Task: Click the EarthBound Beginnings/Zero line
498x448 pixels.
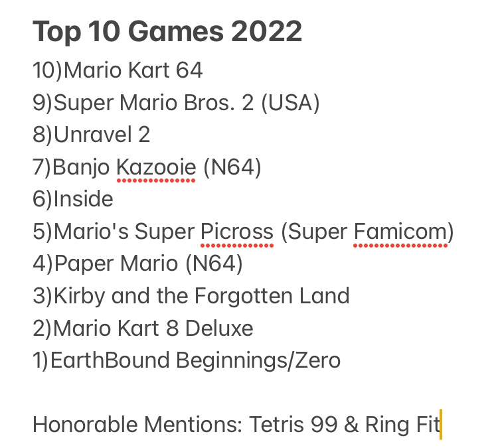Action: point(187,360)
